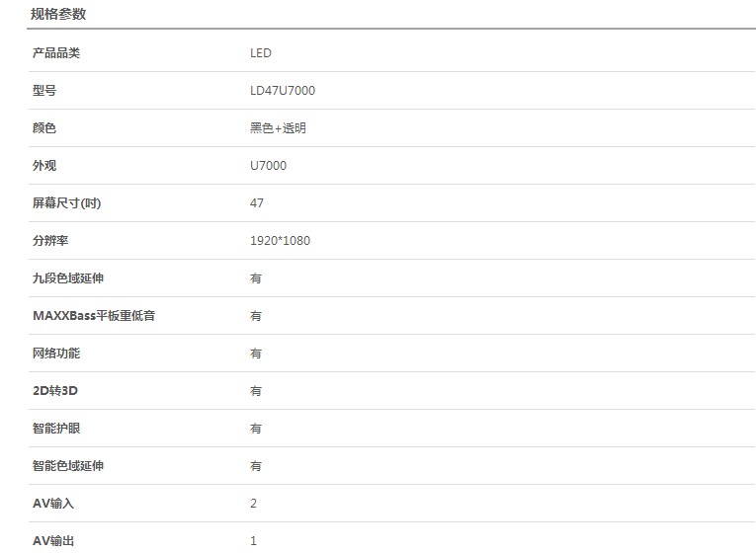The width and height of the screenshot is (756, 553).
Task: Click the 规格参数 section heading
Action: pyautogui.click(x=58, y=14)
